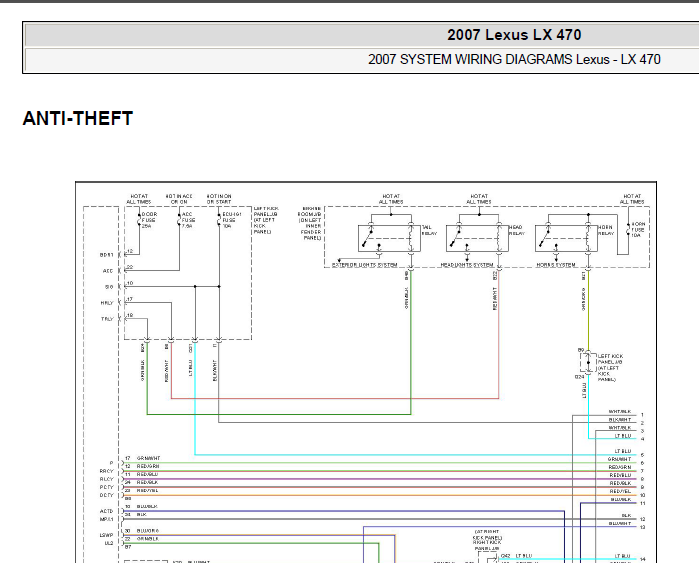
Task: Click the TRLY terminal label
Action: coord(107,319)
